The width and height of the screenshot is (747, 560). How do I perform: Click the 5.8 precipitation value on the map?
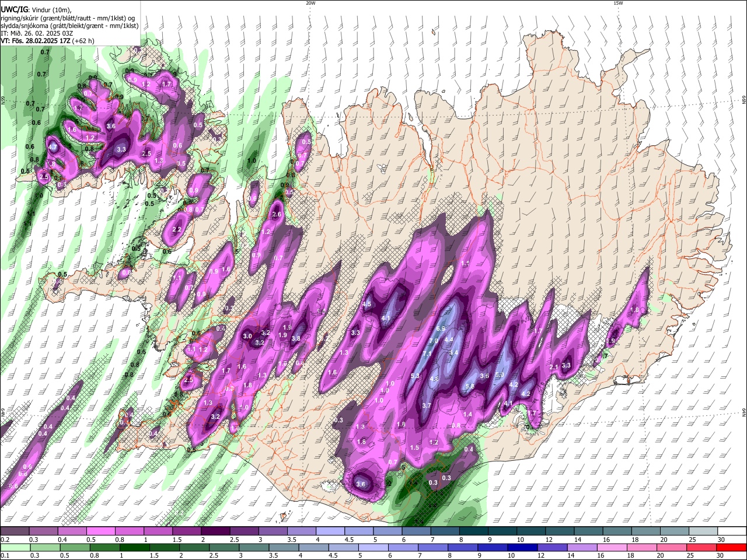(470, 386)
